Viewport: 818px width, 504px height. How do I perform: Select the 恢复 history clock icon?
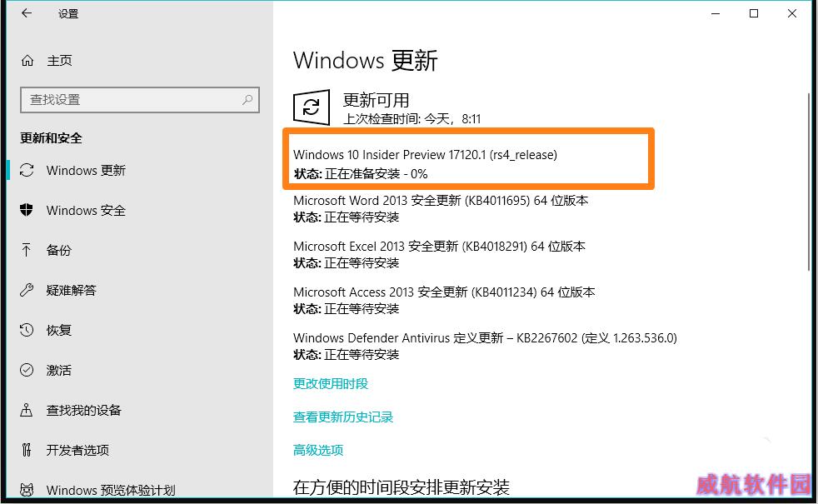[27, 330]
